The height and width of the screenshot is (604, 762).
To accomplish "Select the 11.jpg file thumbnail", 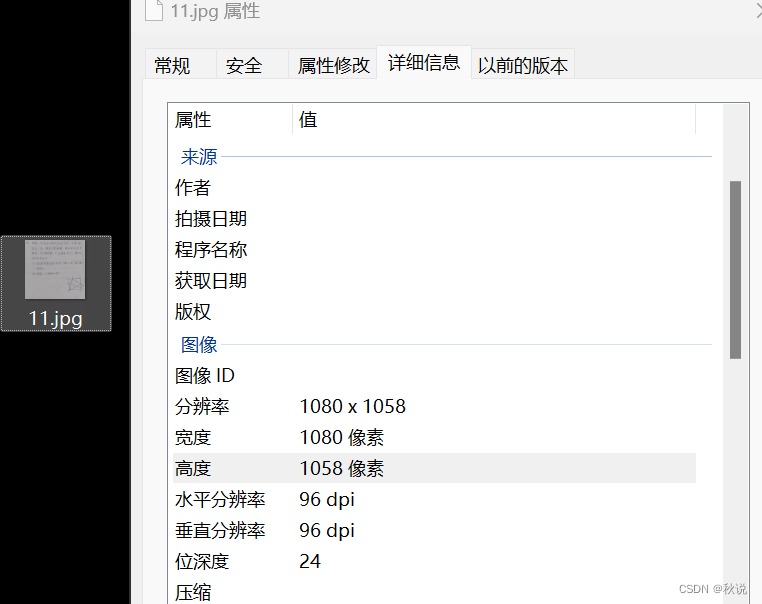I will click(55, 269).
